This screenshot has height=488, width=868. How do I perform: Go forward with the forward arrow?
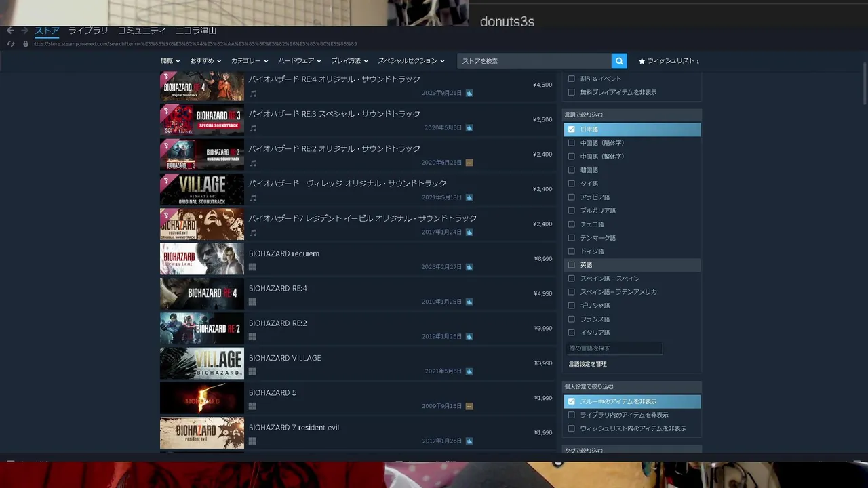24,30
